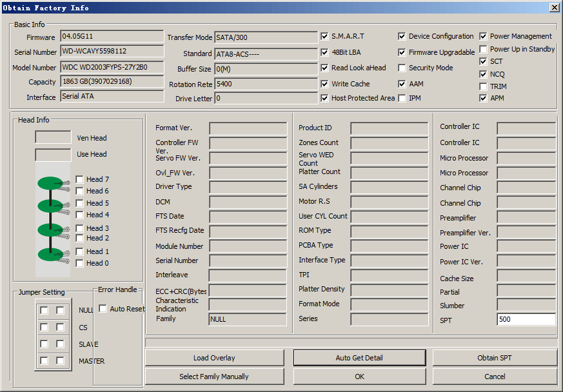563x392 pixels.
Task: Click the Basic Info Serial Number field
Action: [x=112, y=52]
